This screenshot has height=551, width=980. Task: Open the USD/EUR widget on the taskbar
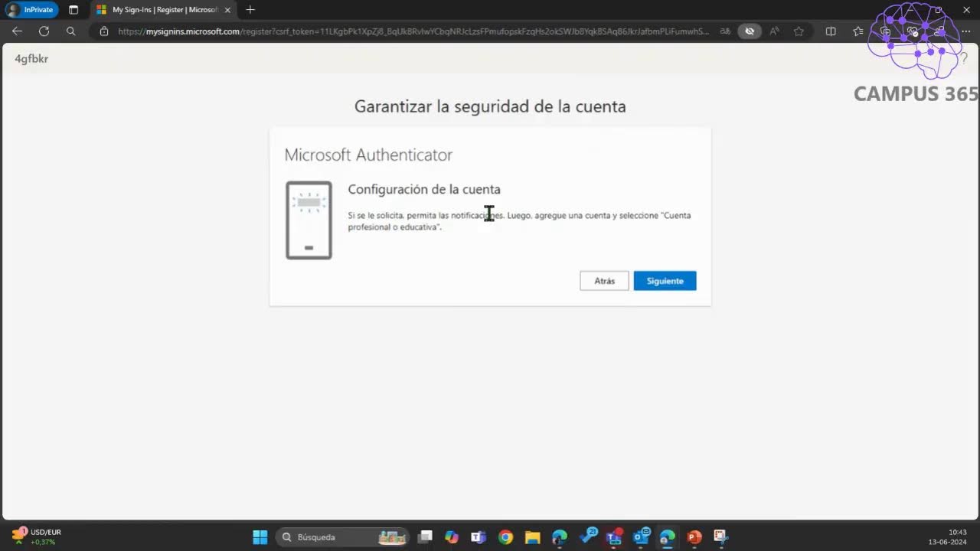pyautogui.click(x=36, y=536)
